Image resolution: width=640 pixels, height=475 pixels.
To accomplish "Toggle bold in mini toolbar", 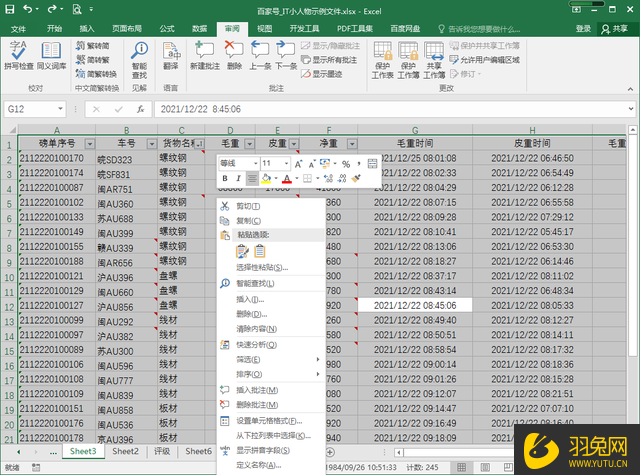I will click(x=225, y=178).
